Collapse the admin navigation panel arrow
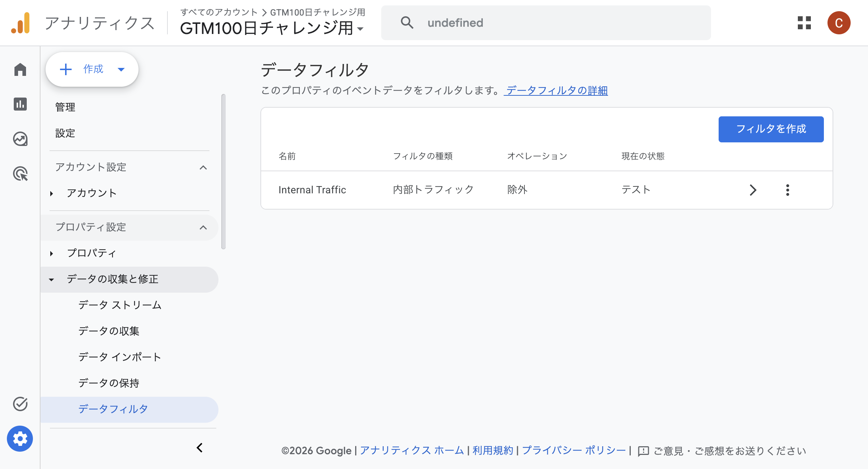Image resolution: width=868 pixels, height=469 pixels. 200,448
